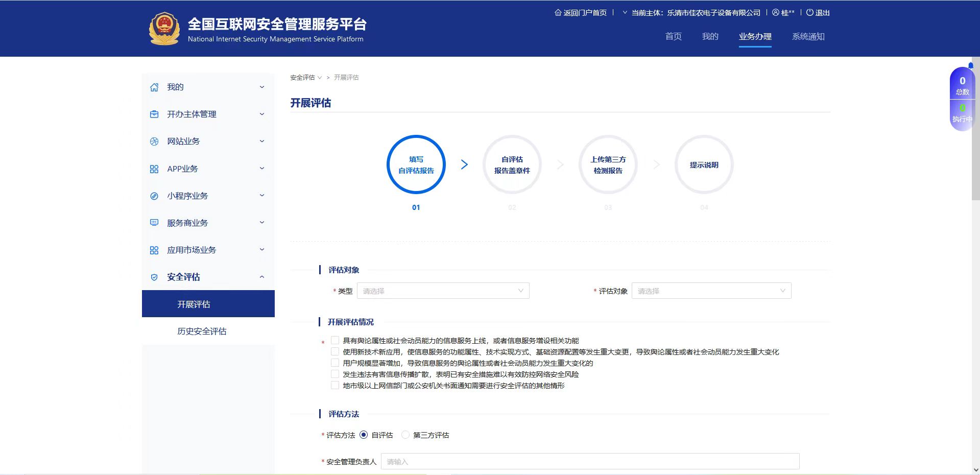Open the 评估对象 dropdown
The height and width of the screenshot is (475, 980).
tap(710, 291)
